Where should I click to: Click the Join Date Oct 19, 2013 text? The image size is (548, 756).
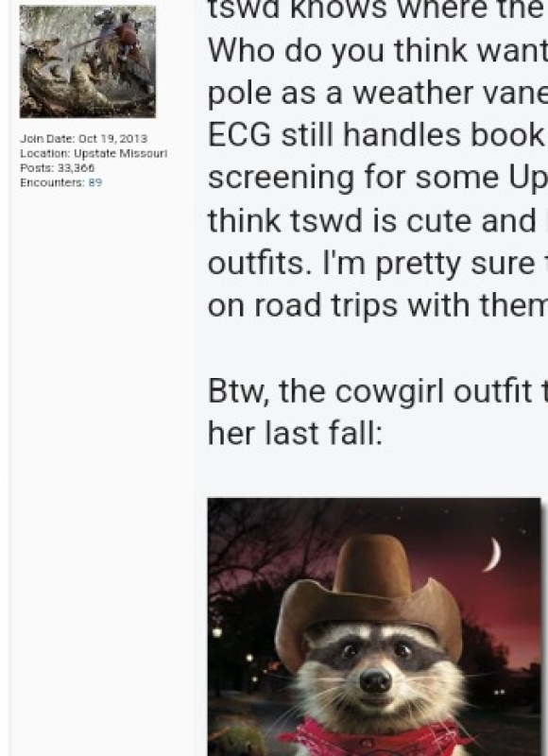83,138
